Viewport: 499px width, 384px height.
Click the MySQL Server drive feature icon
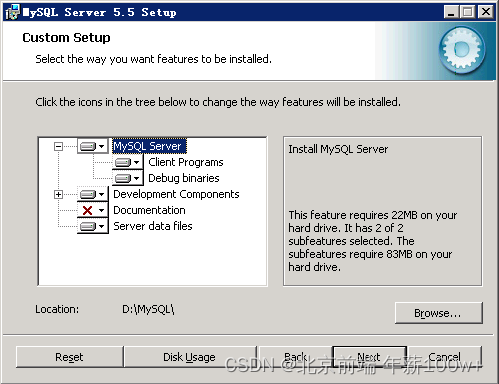88,146
